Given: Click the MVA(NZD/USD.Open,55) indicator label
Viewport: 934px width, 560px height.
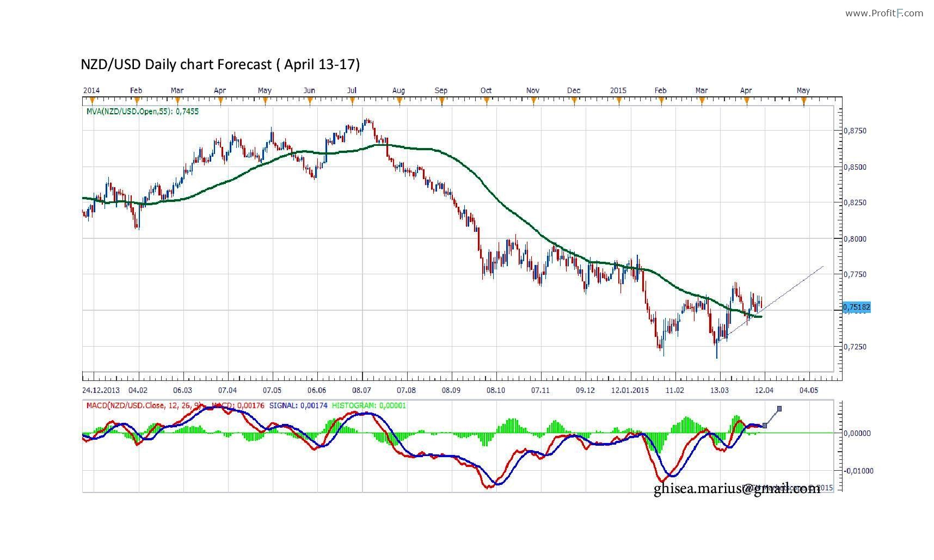Looking at the screenshot, I should [143, 111].
